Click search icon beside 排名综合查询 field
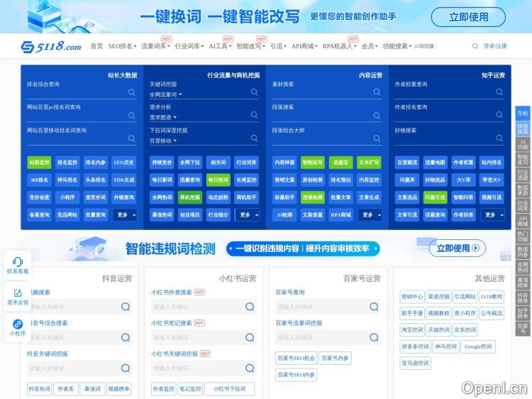 [x=132, y=92]
